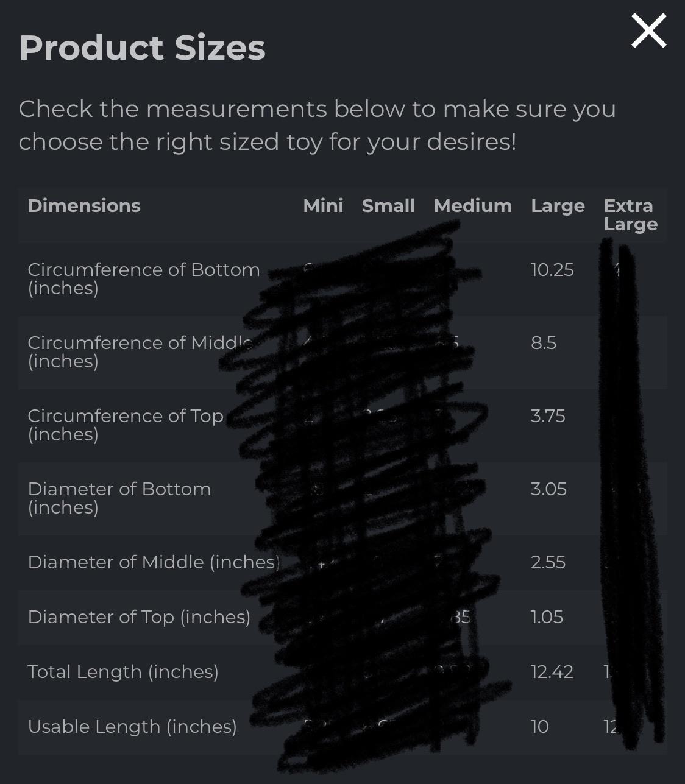685x784 pixels.
Task: Click the Small column header
Action: coord(388,206)
